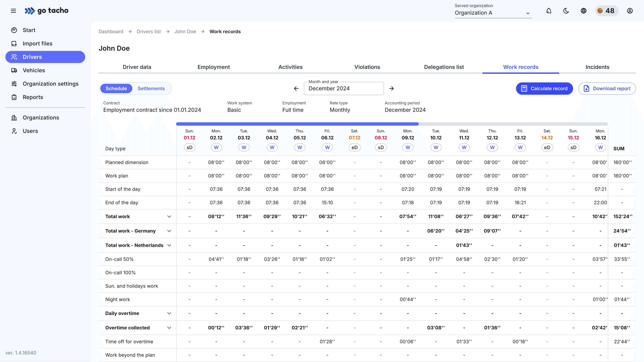Viewport: 644px width, 362px height.
Task: Open the Delegations list tab
Action: pos(444,67)
